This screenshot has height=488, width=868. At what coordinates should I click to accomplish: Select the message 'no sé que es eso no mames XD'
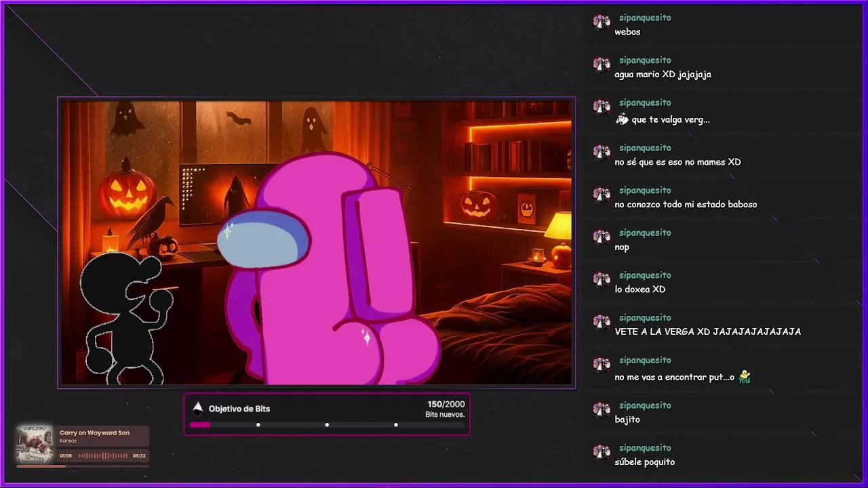677,162
